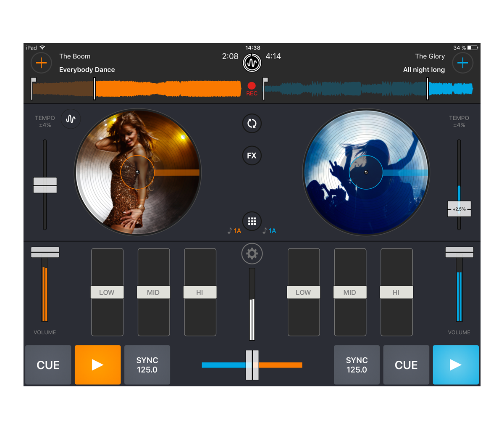Viewport: 504px width, 428px height.
Task: Play the right deck
Action: (456, 365)
